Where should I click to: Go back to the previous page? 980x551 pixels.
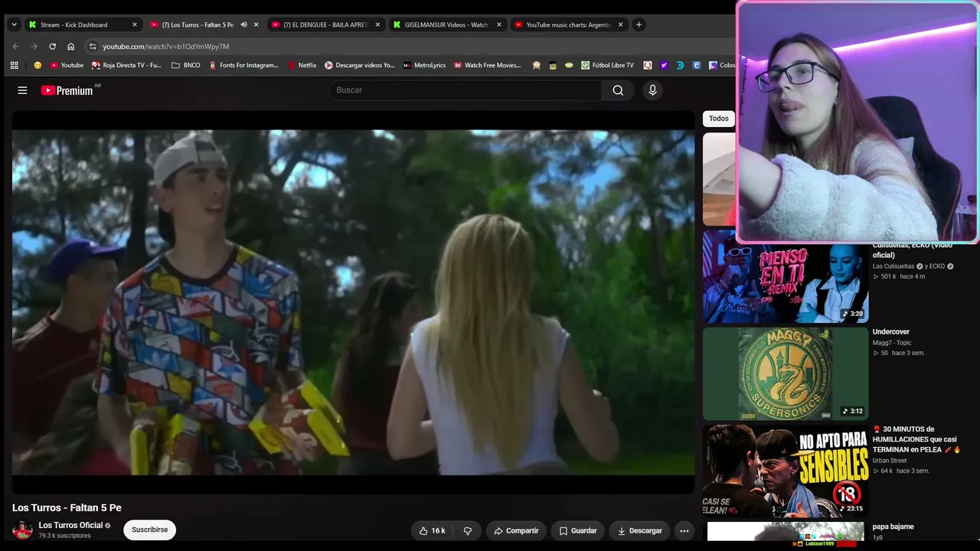pyautogui.click(x=15, y=47)
